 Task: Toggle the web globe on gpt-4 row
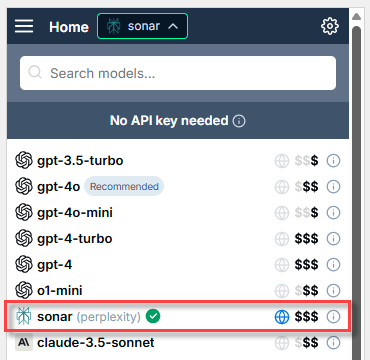click(282, 265)
